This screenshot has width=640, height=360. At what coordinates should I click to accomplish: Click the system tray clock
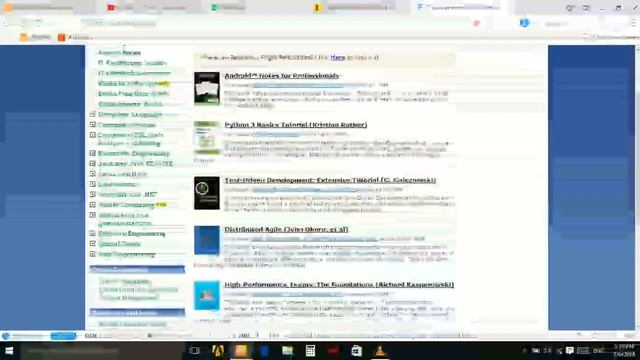pos(624,351)
